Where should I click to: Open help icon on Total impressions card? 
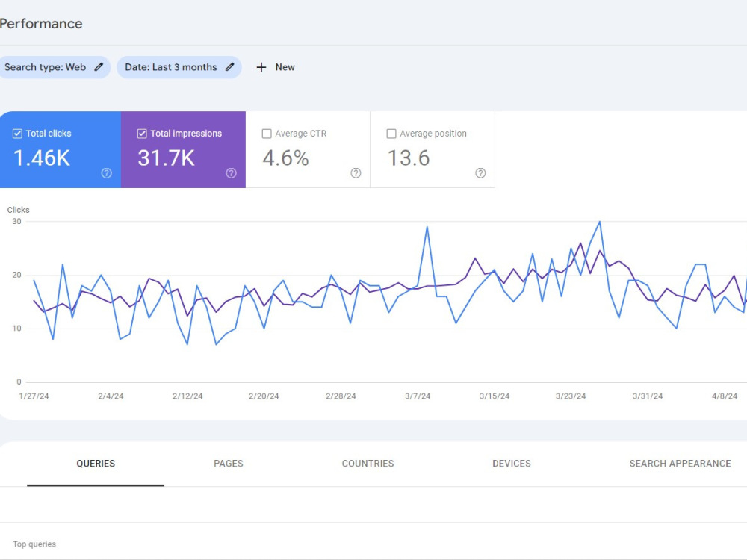231,173
